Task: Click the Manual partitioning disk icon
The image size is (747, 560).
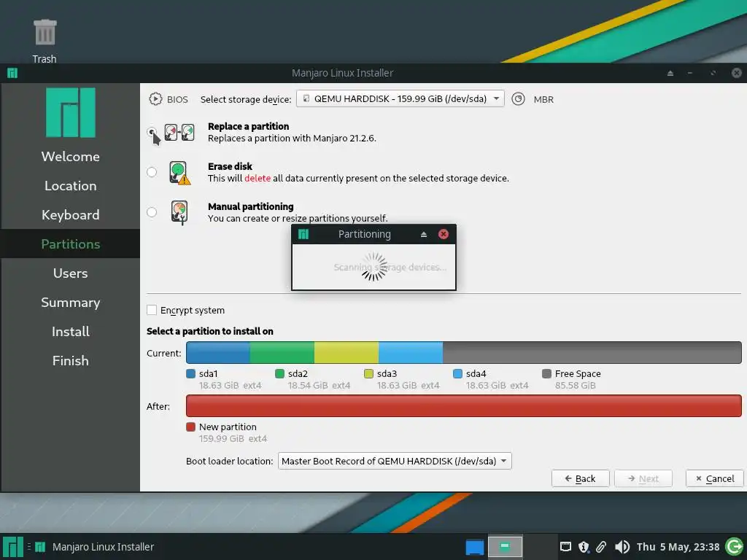Action: pos(179,212)
